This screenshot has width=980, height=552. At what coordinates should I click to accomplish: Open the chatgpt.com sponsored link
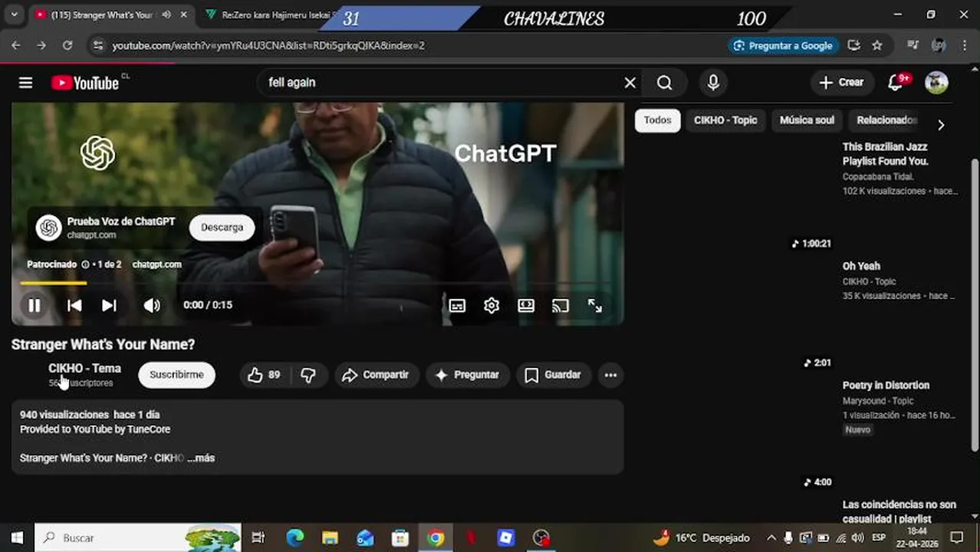(x=156, y=264)
